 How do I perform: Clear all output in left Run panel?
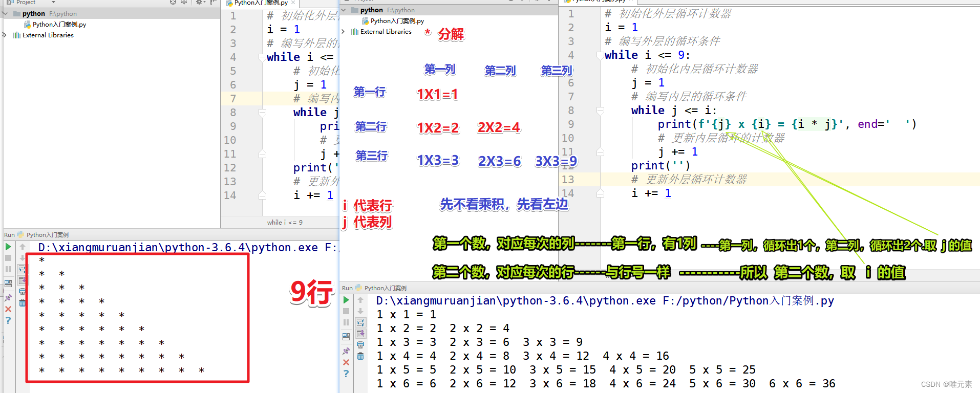tap(23, 303)
